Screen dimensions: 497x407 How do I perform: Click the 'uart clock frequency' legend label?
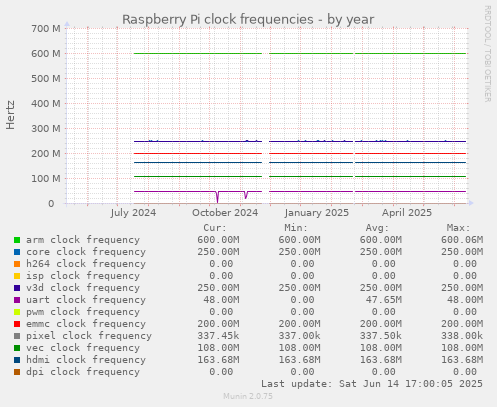pyautogui.click(x=86, y=300)
